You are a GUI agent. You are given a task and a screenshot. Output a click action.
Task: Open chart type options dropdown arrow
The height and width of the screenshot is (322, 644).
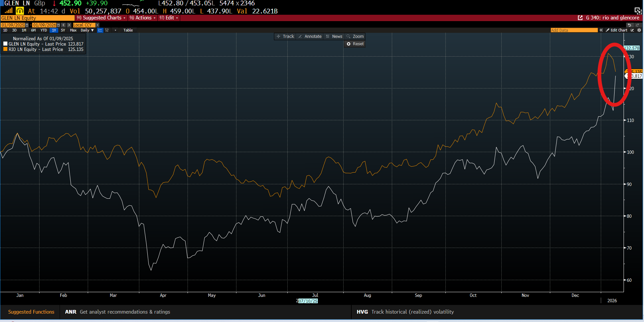[x=116, y=30]
